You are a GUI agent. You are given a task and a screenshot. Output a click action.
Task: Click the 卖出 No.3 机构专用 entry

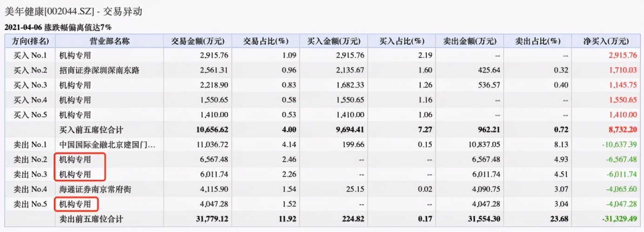[x=75, y=175]
